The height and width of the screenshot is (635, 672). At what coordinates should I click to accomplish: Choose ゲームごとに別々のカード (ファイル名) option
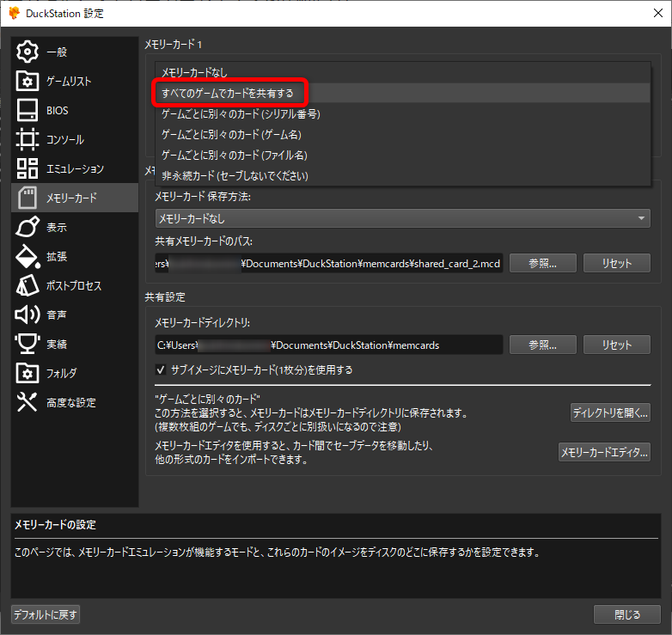click(x=403, y=155)
